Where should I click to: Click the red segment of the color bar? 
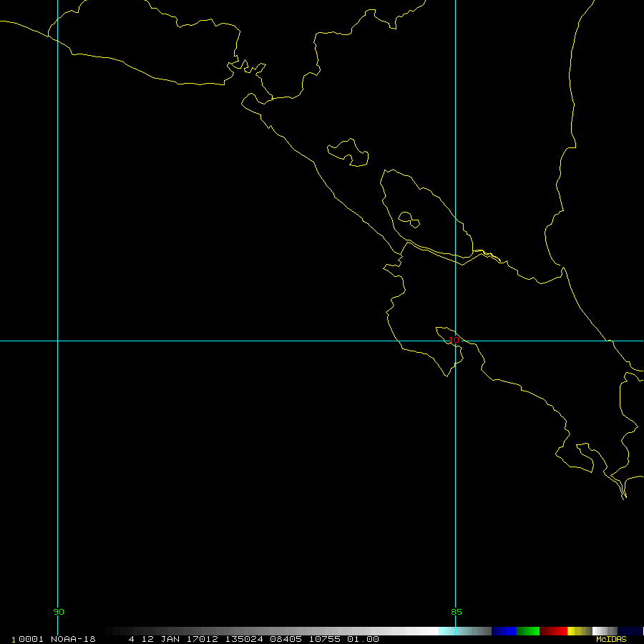click(553, 631)
